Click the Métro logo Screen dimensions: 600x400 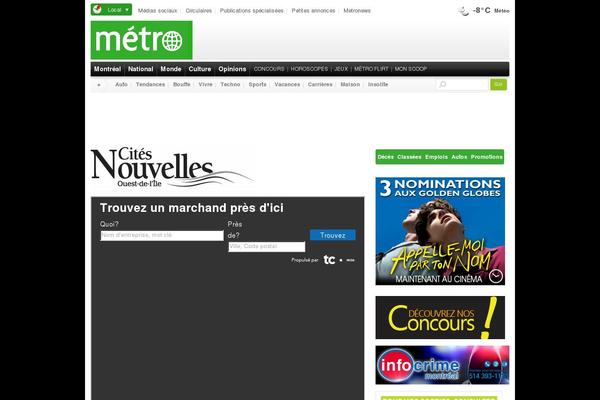(x=141, y=40)
